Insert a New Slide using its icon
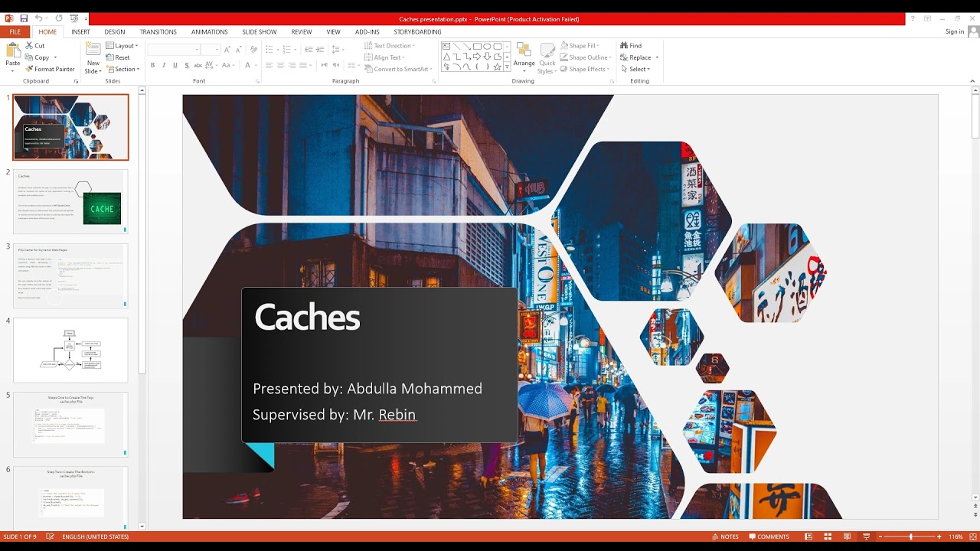The image size is (980, 551). click(x=93, y=50)
